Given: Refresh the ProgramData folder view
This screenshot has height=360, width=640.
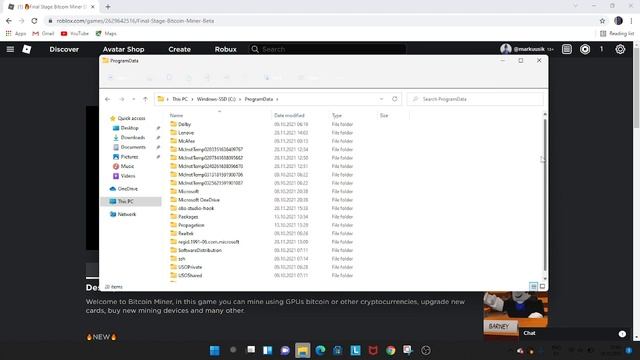Looking at the screenshot, I should [x=394, y=99].
